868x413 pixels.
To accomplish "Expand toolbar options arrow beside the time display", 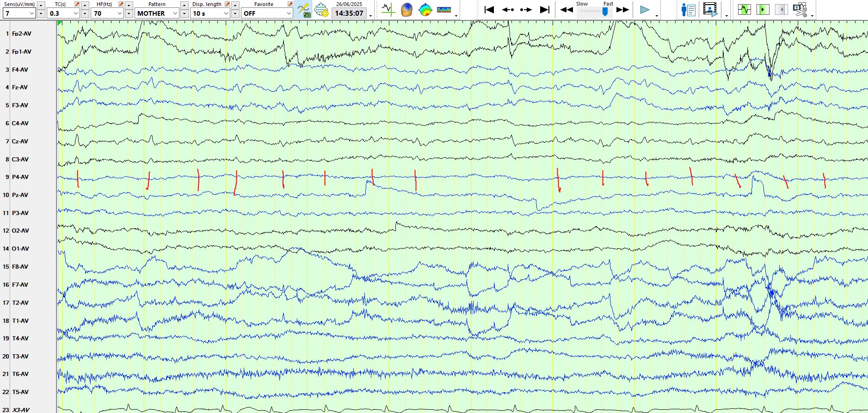I will coord(371,16).
